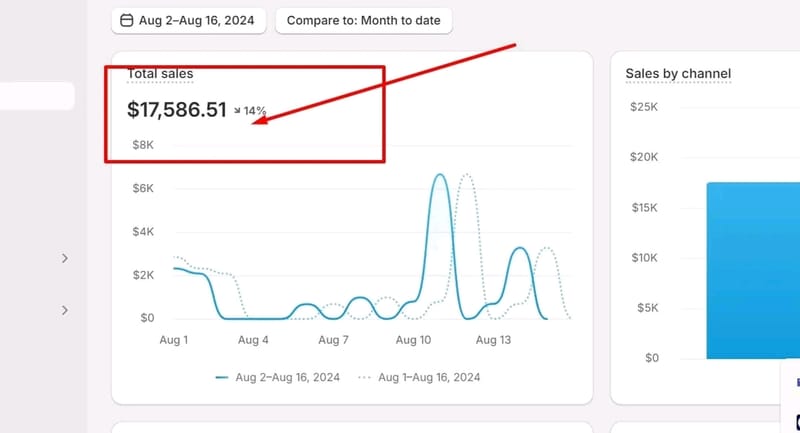
Task: Click the calendar icon in date picker
Action: (x=126, y=20)
